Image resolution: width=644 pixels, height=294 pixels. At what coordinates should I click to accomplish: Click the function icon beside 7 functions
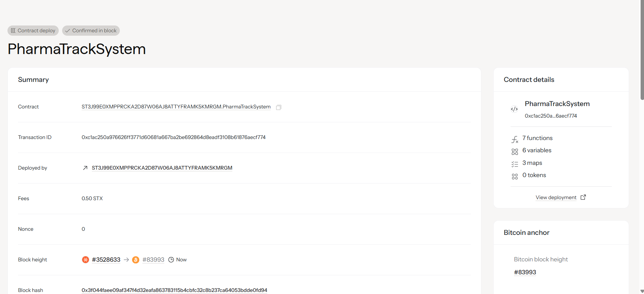(515, 139)
